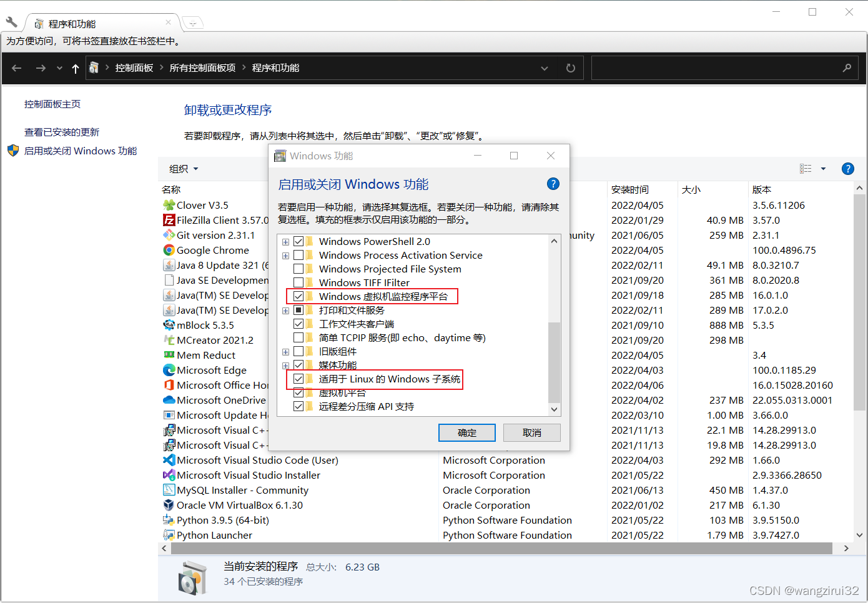
Task: Click the Microsoft Visual Studio Code icon
Action: point(169,460)
